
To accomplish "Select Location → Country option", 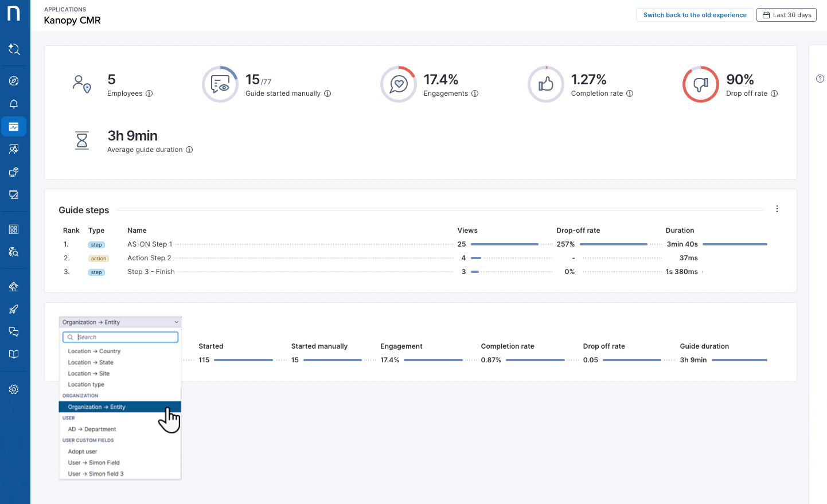I will tap(94, 351).
